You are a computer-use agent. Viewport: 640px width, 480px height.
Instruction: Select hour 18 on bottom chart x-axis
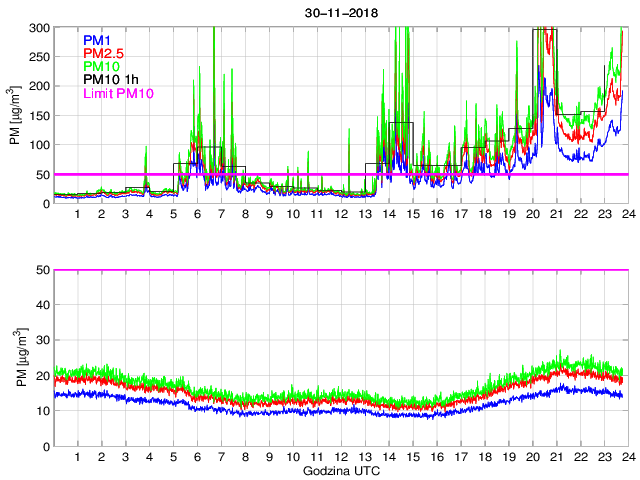484,457
